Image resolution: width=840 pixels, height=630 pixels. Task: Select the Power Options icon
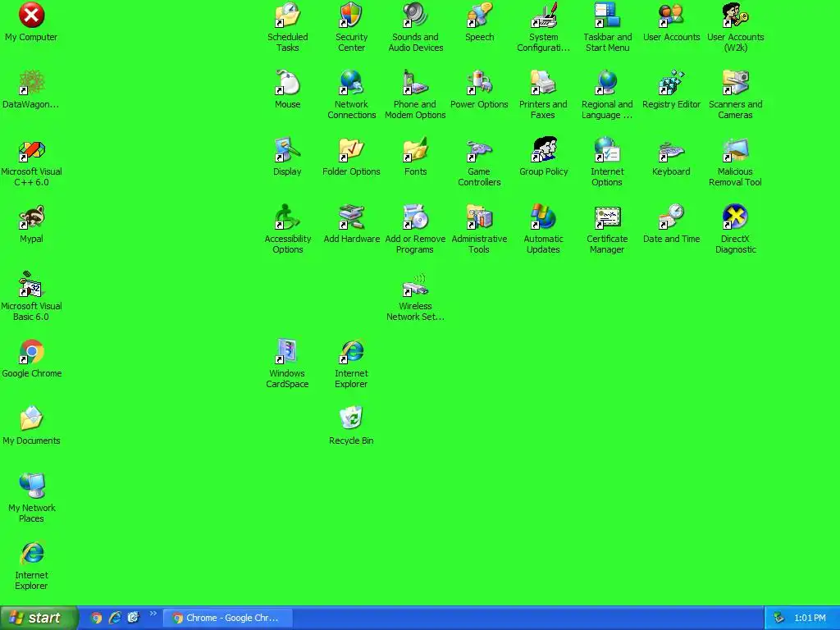tap(479, 83)
